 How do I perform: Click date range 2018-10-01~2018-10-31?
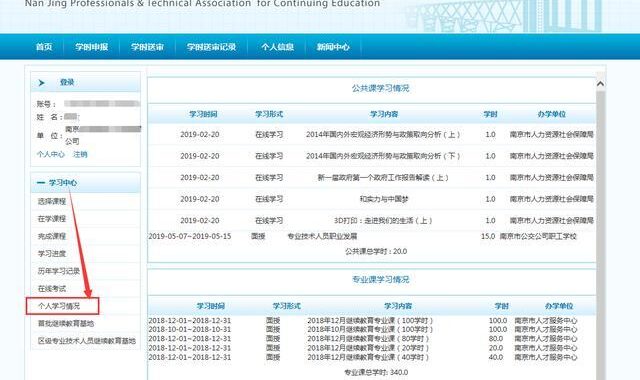190,329
